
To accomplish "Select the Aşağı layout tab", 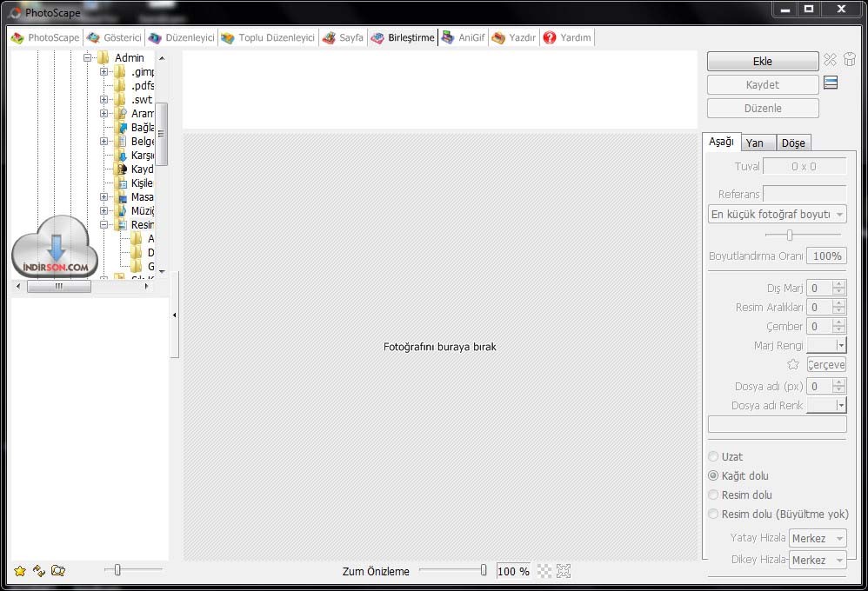I will coord(721,142).
